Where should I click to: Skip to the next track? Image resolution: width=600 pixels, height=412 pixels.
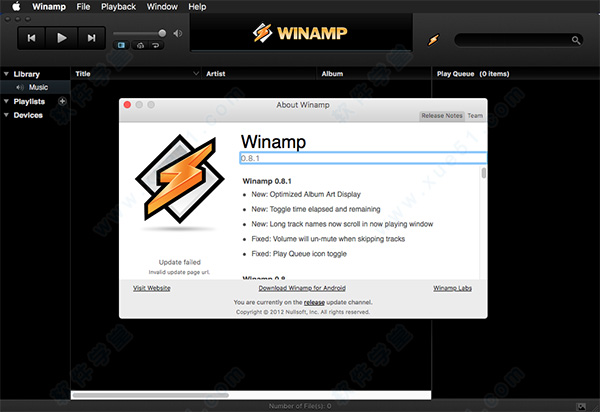91,38
